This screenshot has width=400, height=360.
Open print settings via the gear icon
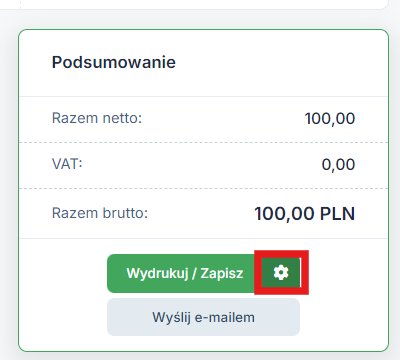tap(281, 273)
